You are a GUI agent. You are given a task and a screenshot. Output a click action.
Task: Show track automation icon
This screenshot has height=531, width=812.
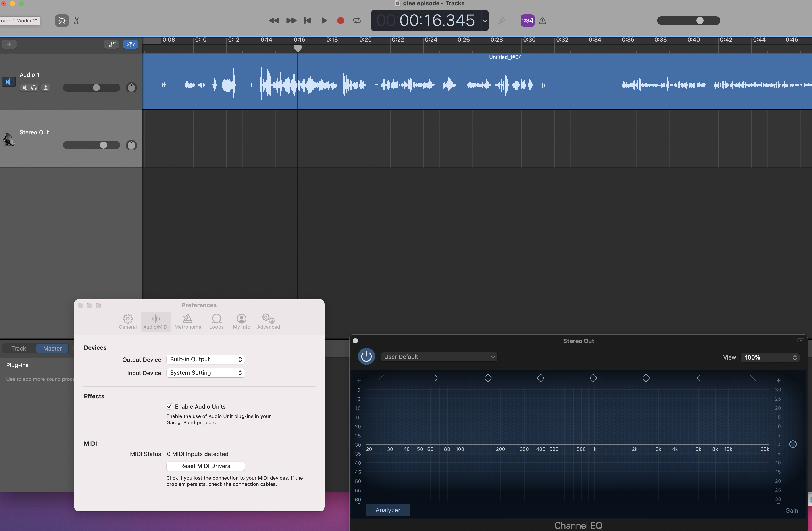(111, 44)
